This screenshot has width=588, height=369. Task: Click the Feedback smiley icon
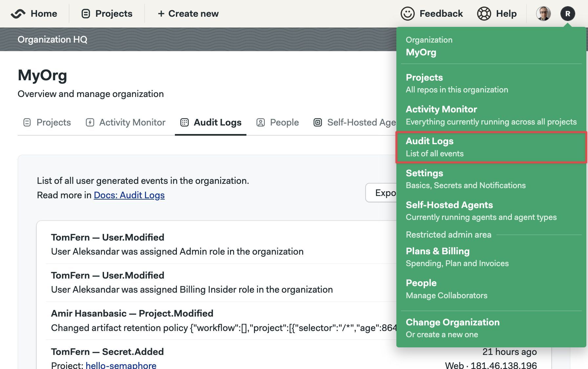(408, 14)
